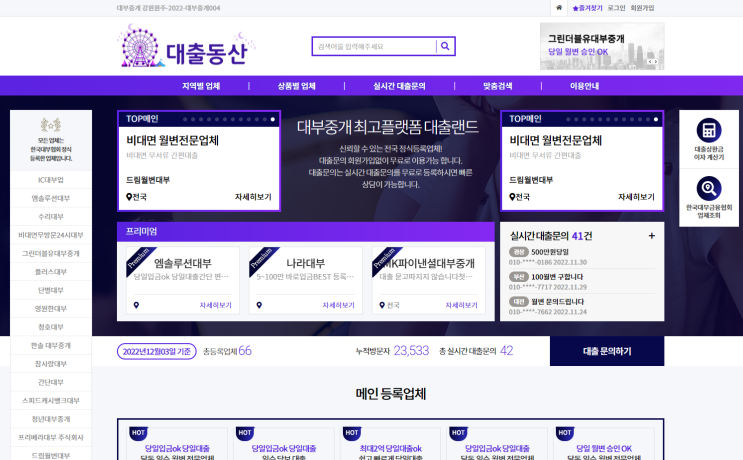Open the 실시간 대출문의 menu
This screenshot has height=460, width=743.
(x=399, y=86)
